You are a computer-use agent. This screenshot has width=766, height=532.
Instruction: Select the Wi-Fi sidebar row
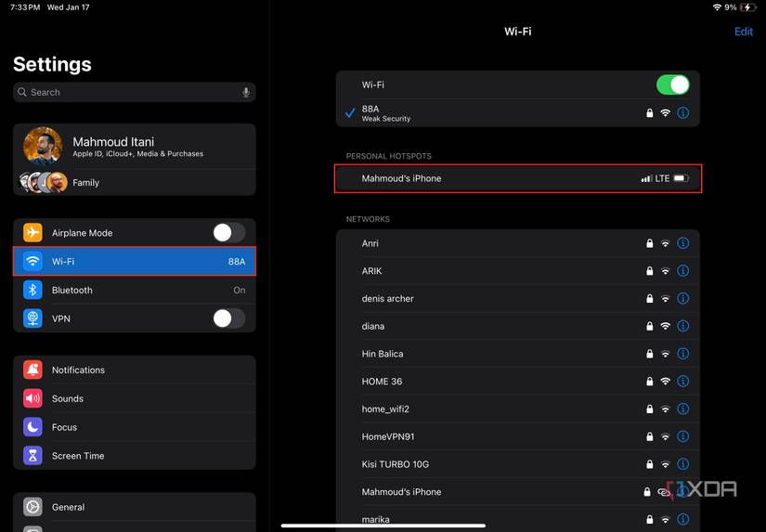(135, 261)
